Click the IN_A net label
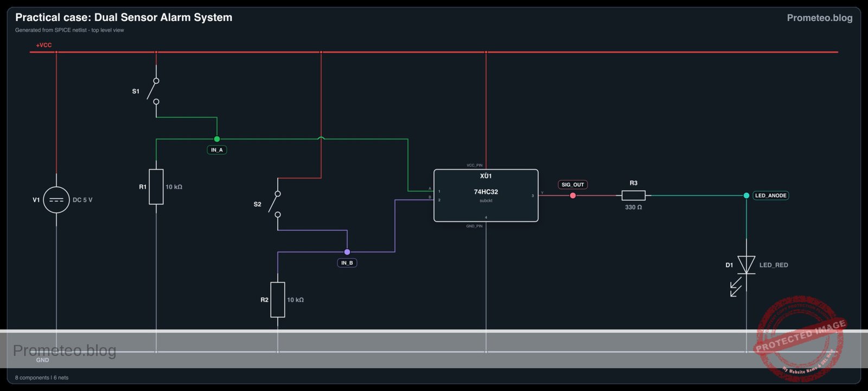The width and height of the screenshot is (868, 391). coord(217,150)
